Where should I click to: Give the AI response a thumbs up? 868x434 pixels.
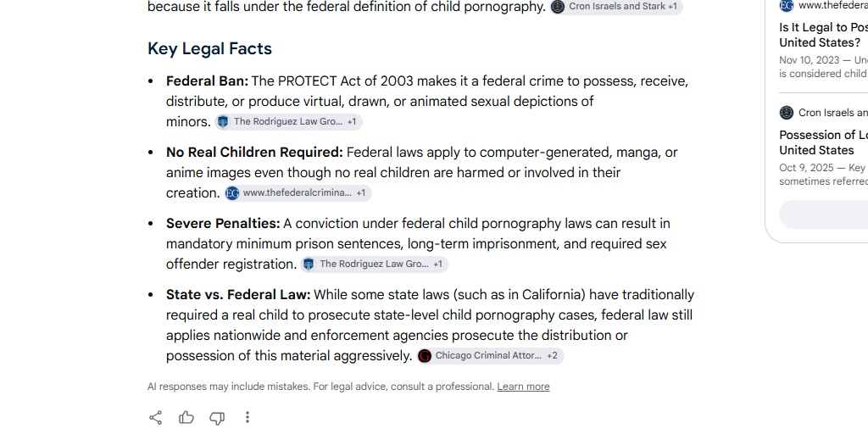click(x=186, y=417)
